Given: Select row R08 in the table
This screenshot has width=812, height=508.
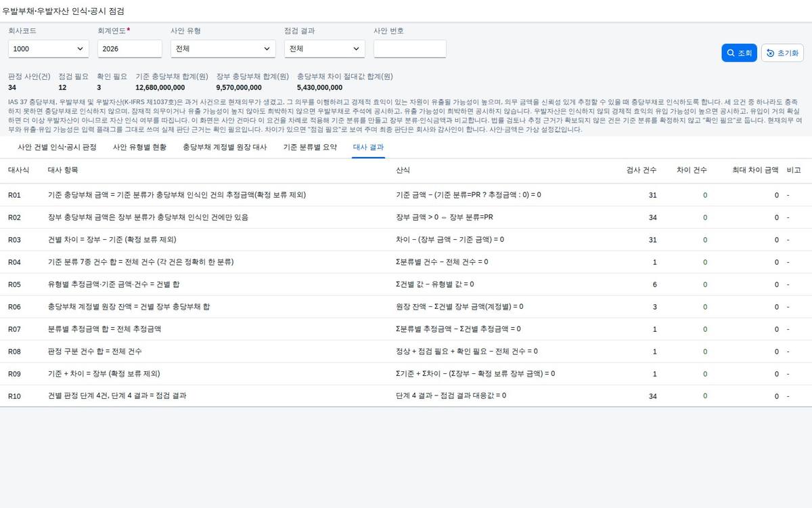Looking at the screenshot, I should pyautogui.click(x=406, y=352).
